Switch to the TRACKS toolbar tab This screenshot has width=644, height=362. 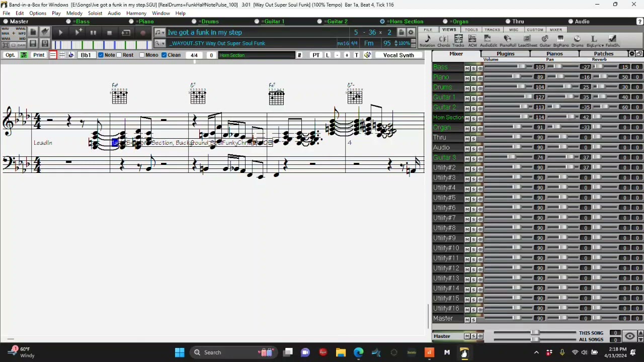point(492,30)
